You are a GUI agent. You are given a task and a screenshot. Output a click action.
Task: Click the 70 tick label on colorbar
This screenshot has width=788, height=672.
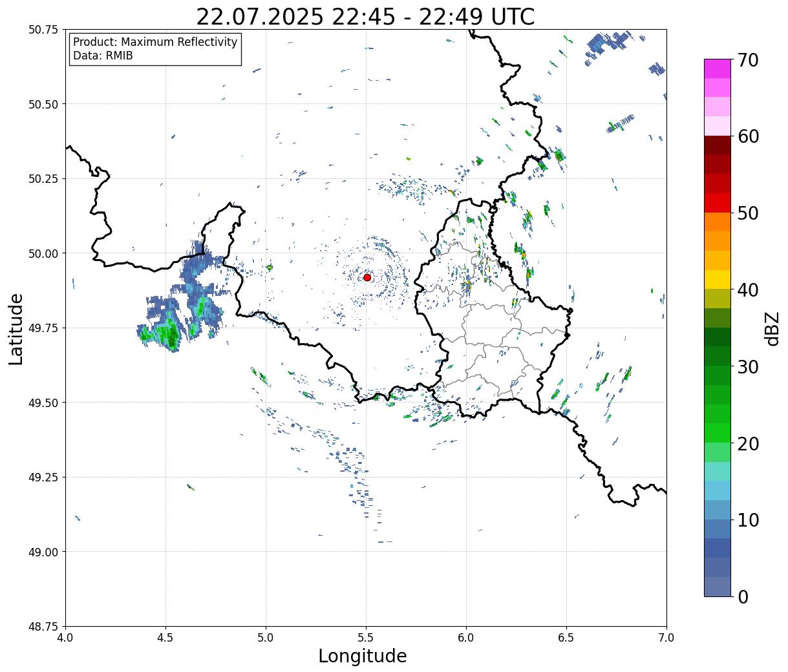pyautogui.click(x=747, y=60)
